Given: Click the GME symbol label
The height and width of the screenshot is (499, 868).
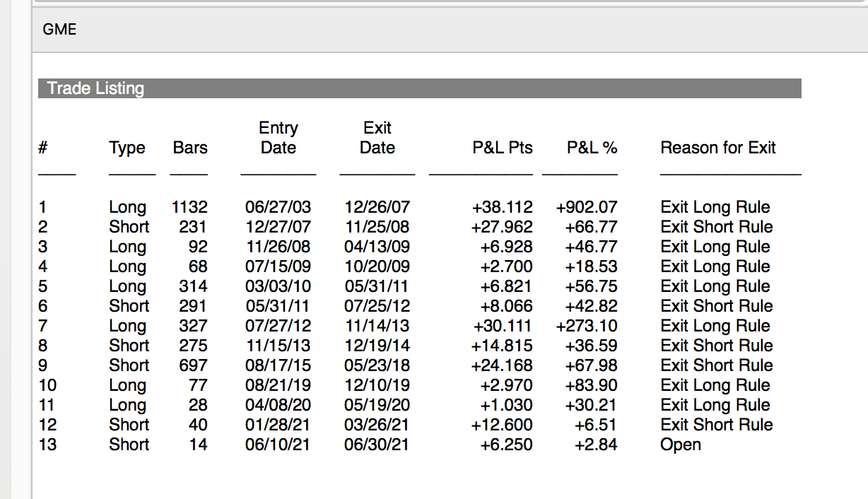Looking at the screenshot, I should point(59,30).
